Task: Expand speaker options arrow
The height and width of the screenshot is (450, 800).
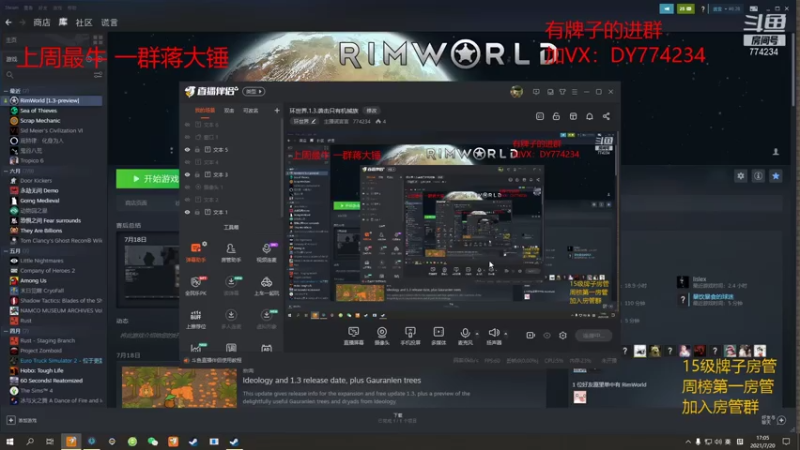Action: click(x=506, y=334)
